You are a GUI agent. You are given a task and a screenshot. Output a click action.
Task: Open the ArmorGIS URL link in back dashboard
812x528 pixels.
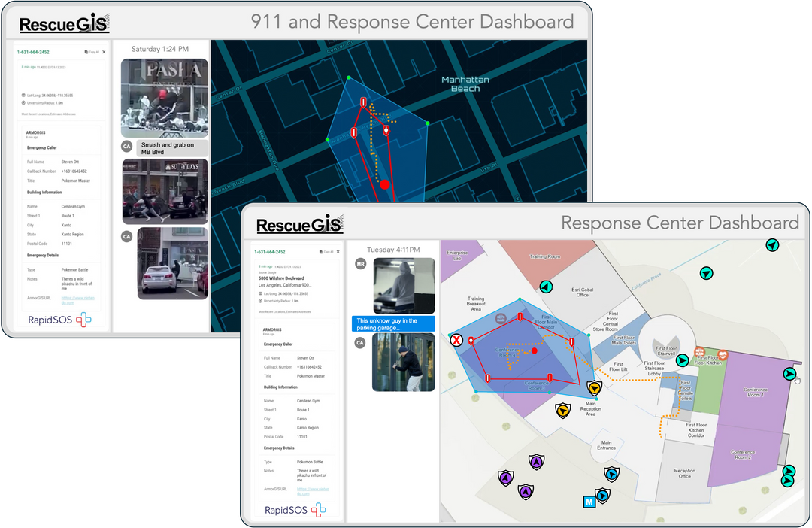[x=78, y=298]
